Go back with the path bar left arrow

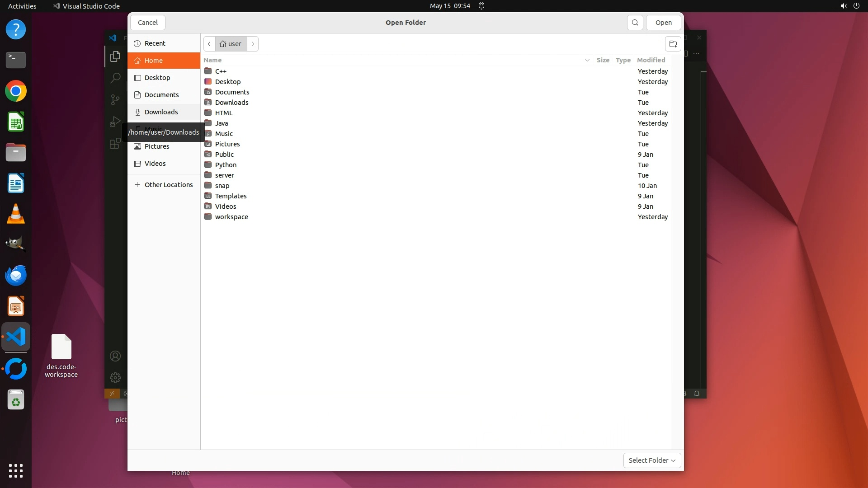[209, 44]
